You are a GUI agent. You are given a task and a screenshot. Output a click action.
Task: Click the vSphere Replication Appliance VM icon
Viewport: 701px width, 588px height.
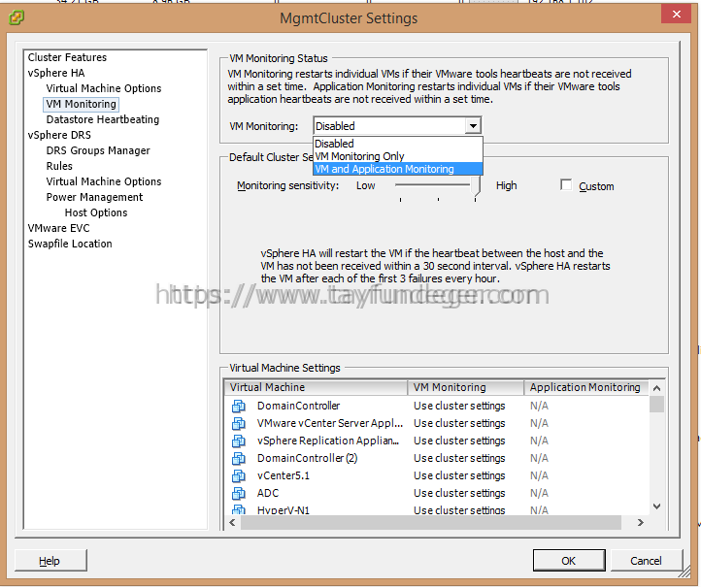coord(239,441)
